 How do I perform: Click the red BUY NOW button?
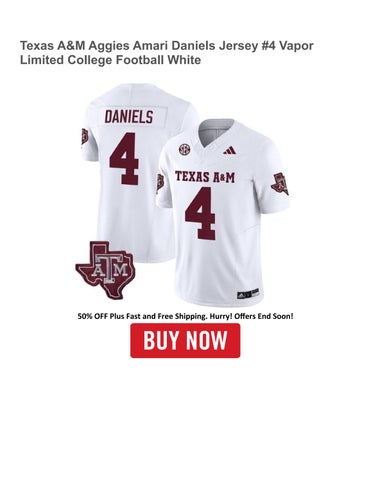point(185,340)
